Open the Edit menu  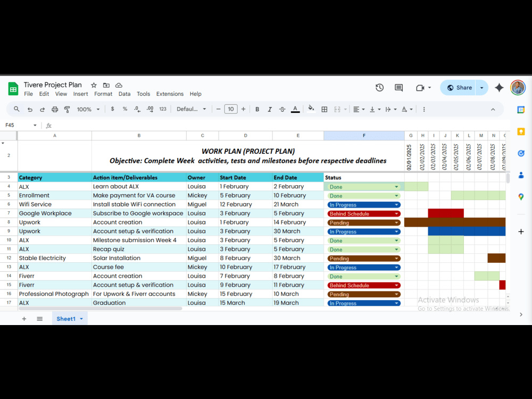pyautogui.click(x=44, y=94)
